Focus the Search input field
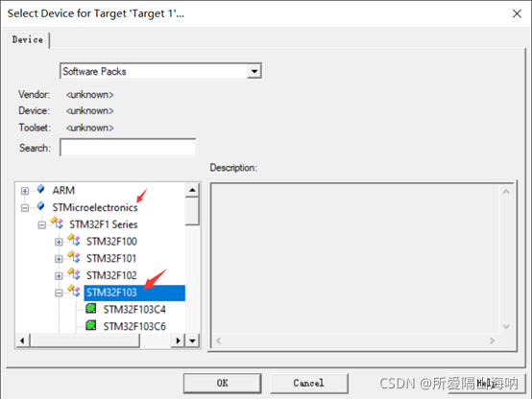 tap(128, 148)
